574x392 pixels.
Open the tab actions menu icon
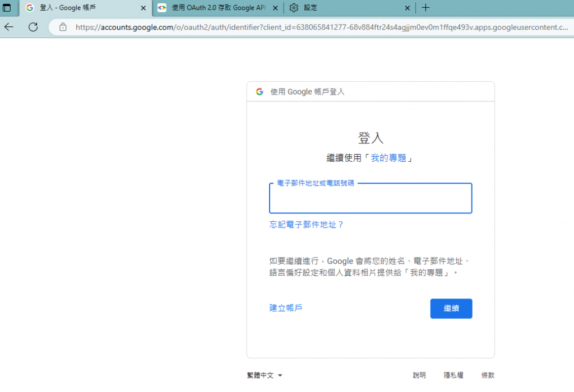point(7,8)
